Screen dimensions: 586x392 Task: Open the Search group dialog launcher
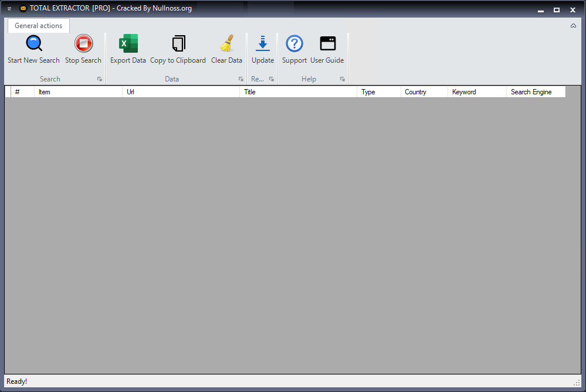(99, 79)
